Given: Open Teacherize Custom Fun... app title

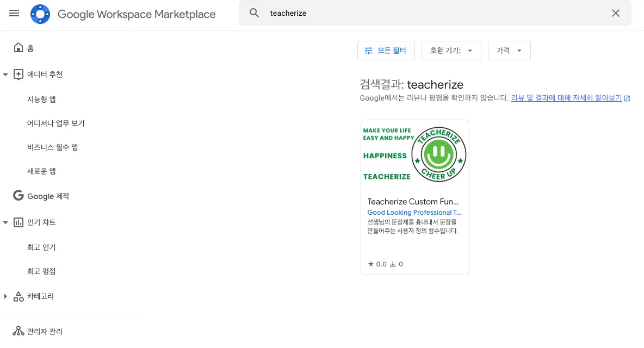Looking at the screenshot, I should 413,202.
